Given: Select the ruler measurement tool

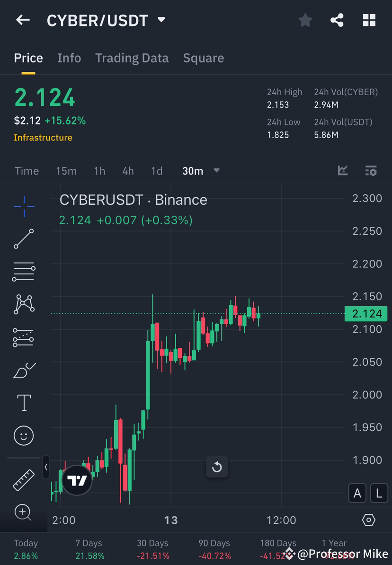Looking at the screenshot, I should 24,479.
